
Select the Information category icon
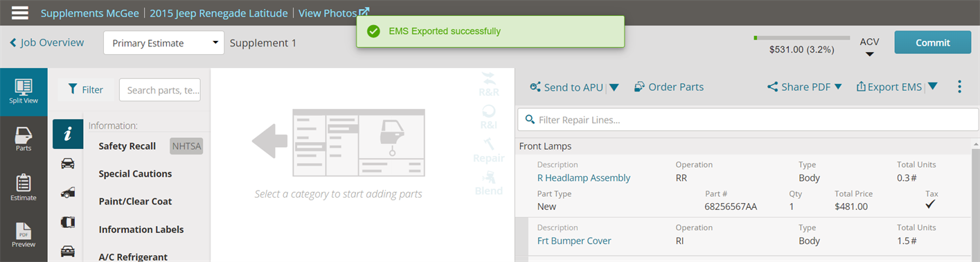[x=68, y=134]
